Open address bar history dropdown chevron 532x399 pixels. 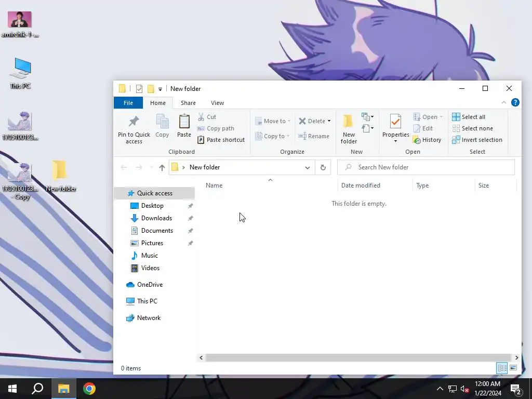pyautogui.click(x=308, y=167)
